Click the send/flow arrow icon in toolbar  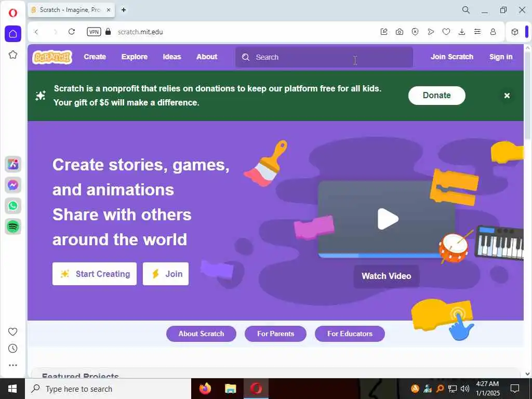coord(431,32)
